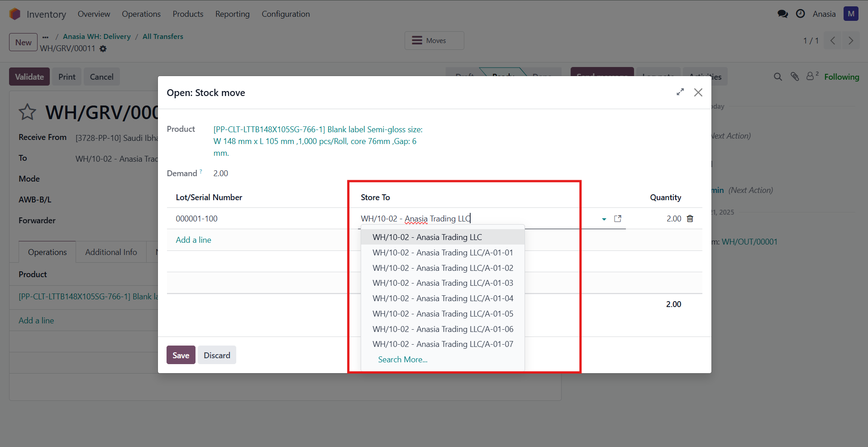This screenshot has width=868, height=447.
Task: Open the activities clock icon in navbar
Action: [800, 14]
